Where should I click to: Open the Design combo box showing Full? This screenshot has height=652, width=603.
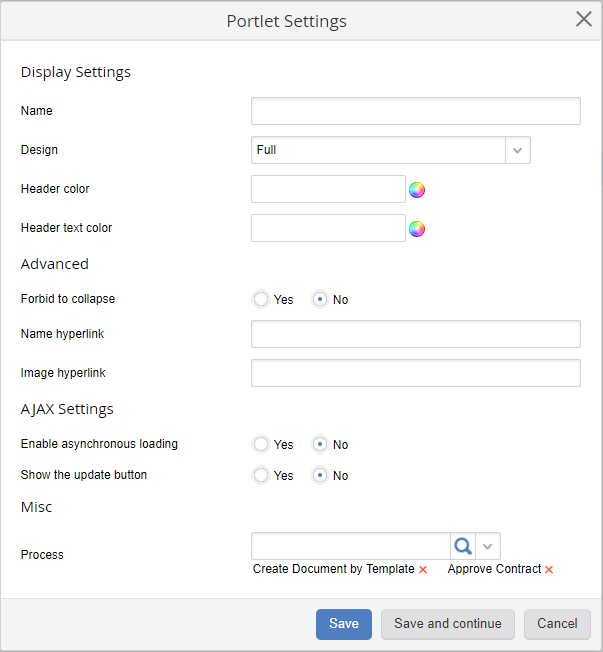coord(378,150)
